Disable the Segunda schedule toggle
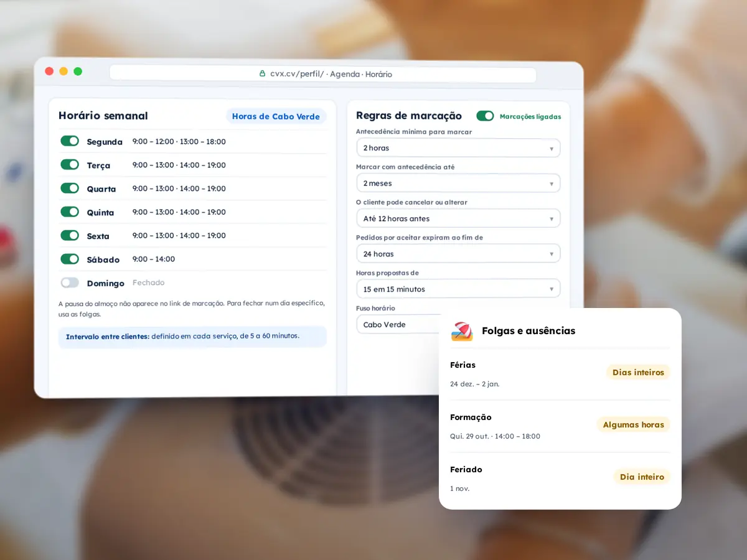 tap(70, 141)
